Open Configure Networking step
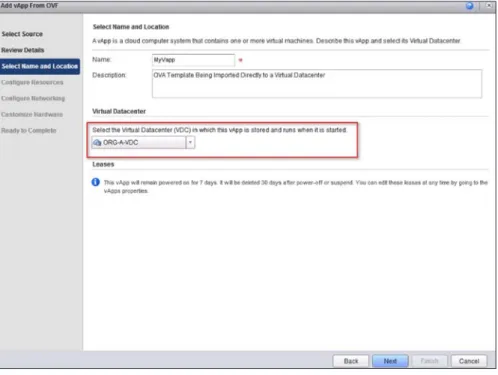 pos(33,98)
